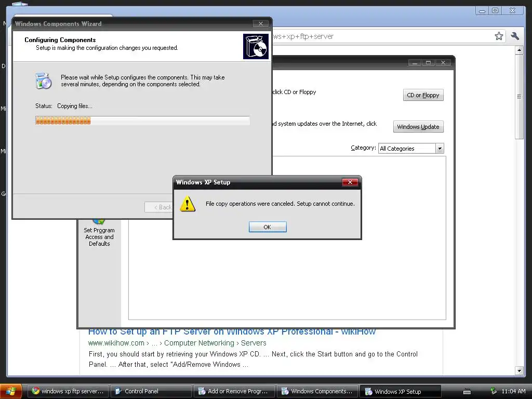Close the Windows Components Wizard window
Viewport: 532px width, 399px height.
(x=261, y=23)
